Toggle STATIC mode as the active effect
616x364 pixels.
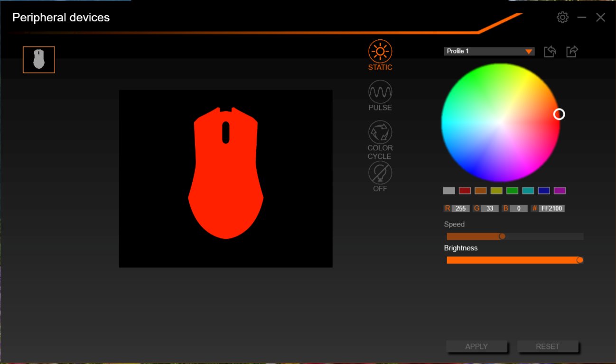380,52
